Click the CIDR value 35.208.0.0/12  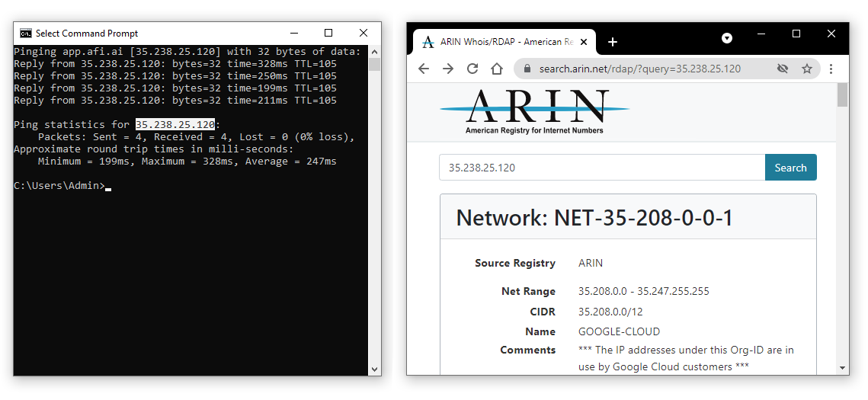(610, 312)
